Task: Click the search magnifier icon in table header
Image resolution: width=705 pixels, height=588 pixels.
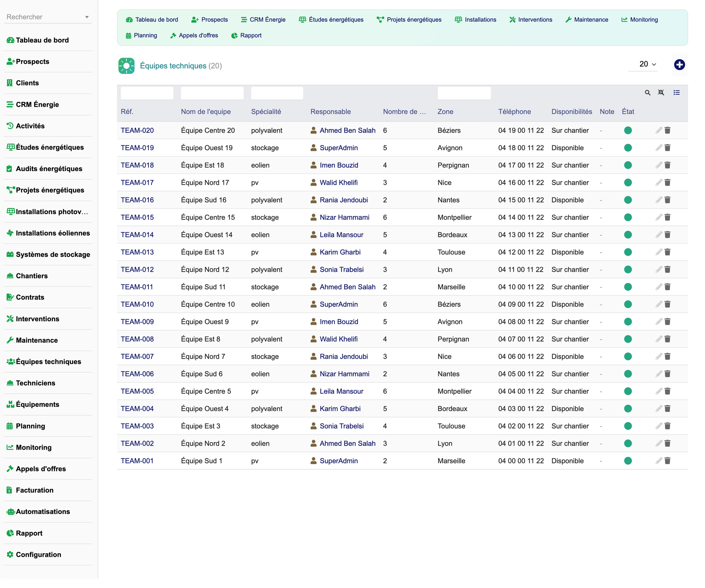Action: [x=647, y=93]
